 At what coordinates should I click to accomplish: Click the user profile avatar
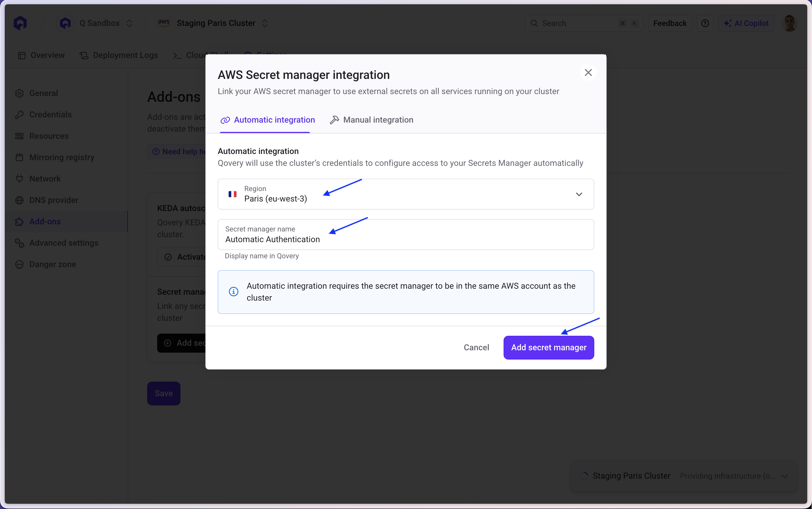click(x=789, y=23)
